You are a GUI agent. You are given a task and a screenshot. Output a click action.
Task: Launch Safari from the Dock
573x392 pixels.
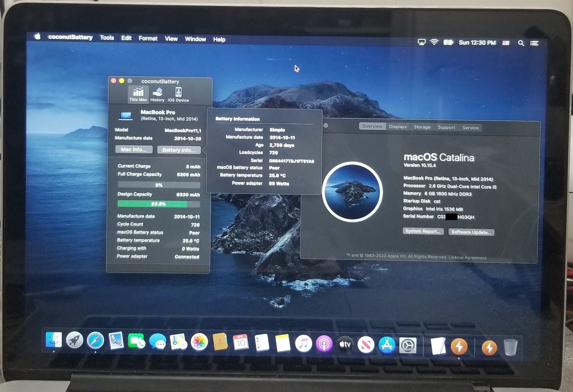(95, 341)
